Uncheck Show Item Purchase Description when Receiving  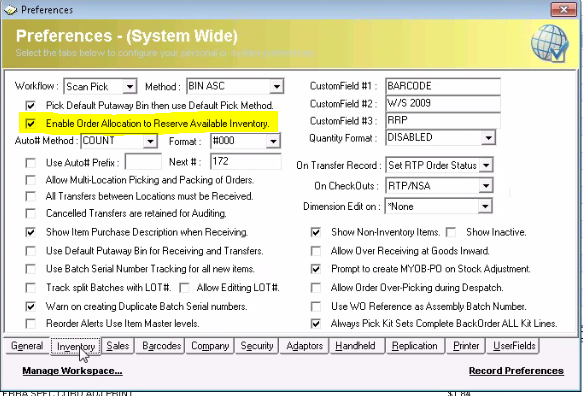(30, 232)
